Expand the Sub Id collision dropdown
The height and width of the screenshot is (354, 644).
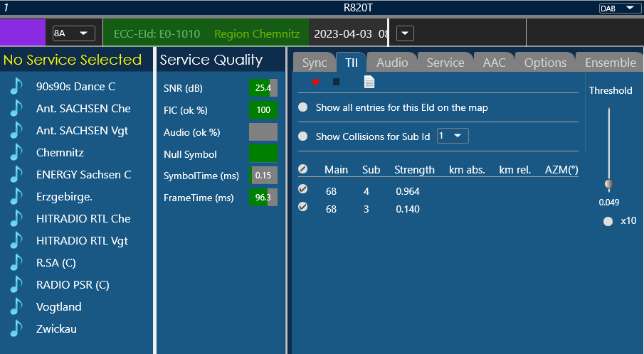(453, 136)
